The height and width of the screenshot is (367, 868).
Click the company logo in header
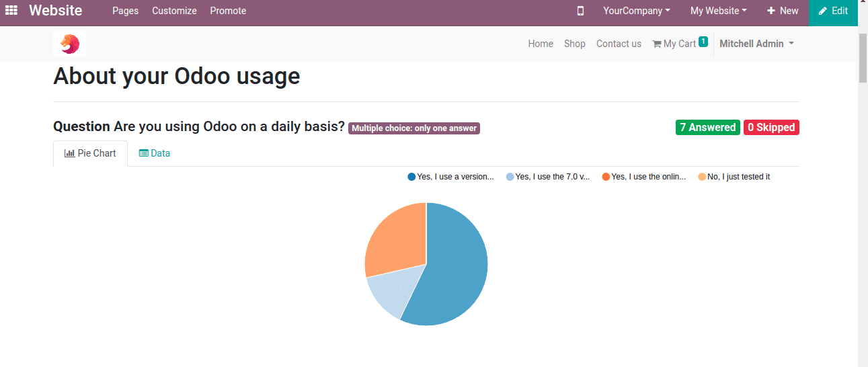point(69,44)
